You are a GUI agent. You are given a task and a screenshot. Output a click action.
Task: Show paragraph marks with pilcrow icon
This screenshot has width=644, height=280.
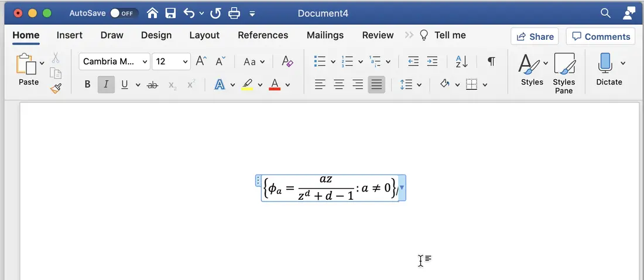491,62
